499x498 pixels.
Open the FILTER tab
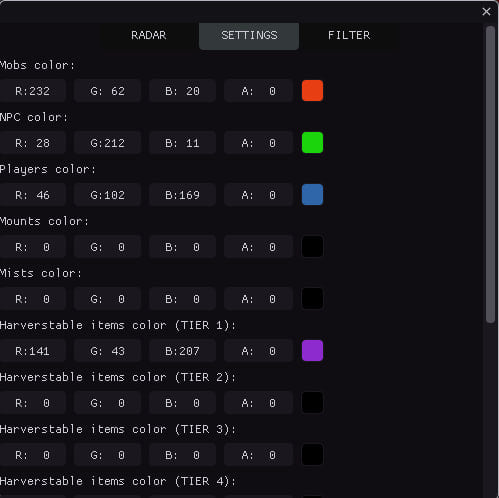pyautogui.click(x=349, y=35)
